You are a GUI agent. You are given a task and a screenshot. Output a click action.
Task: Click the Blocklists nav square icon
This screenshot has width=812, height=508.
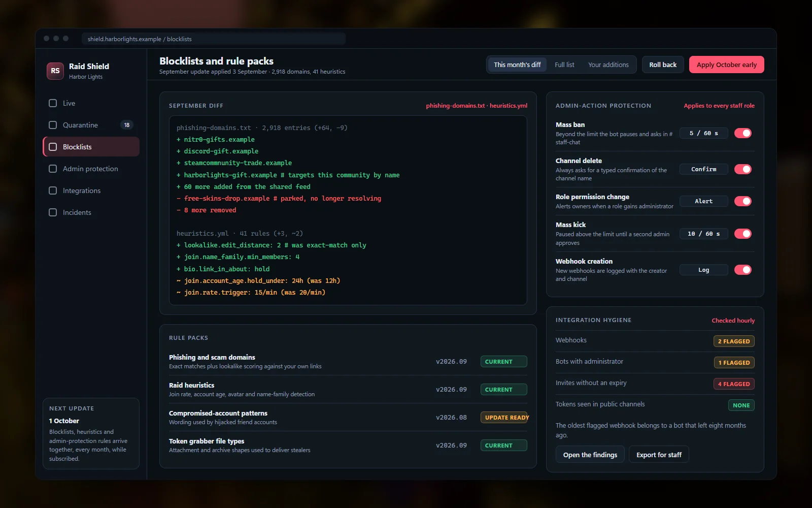[x=53, y=147]
